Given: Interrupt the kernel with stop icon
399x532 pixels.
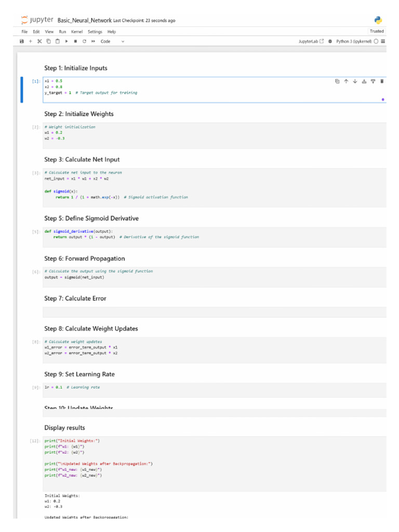Looking at the screenshot, I should (75, 41).
